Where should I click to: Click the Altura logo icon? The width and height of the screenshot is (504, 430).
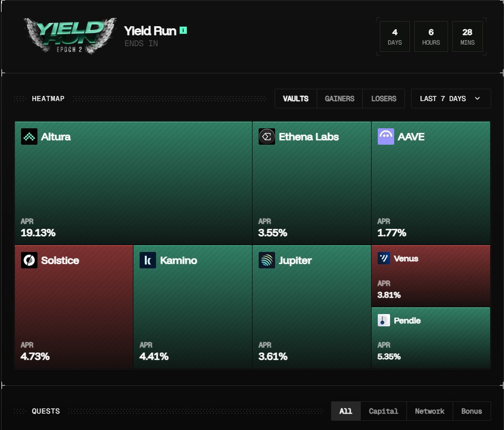pyautogui.click(x=29, y=136)
